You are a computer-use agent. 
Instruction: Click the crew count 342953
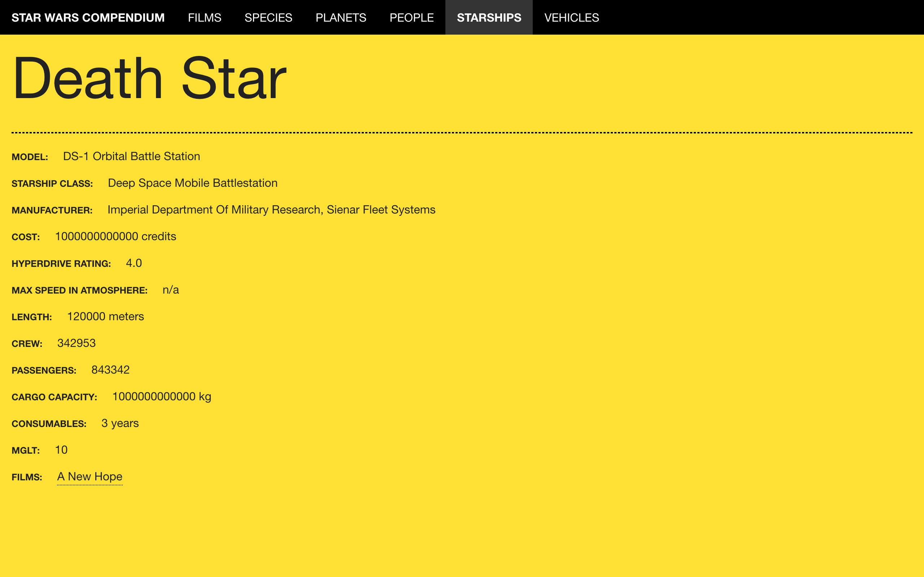click(x=77, y=343)
